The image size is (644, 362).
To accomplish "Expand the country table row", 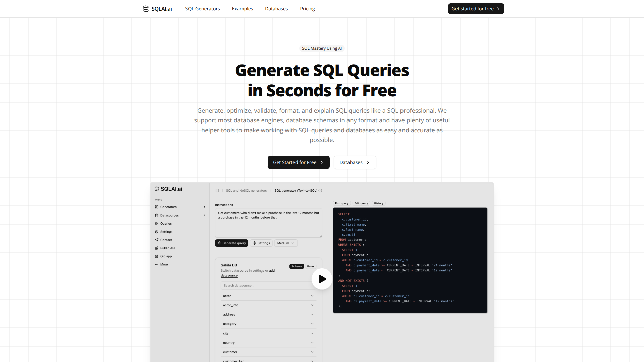I will 268,343.
